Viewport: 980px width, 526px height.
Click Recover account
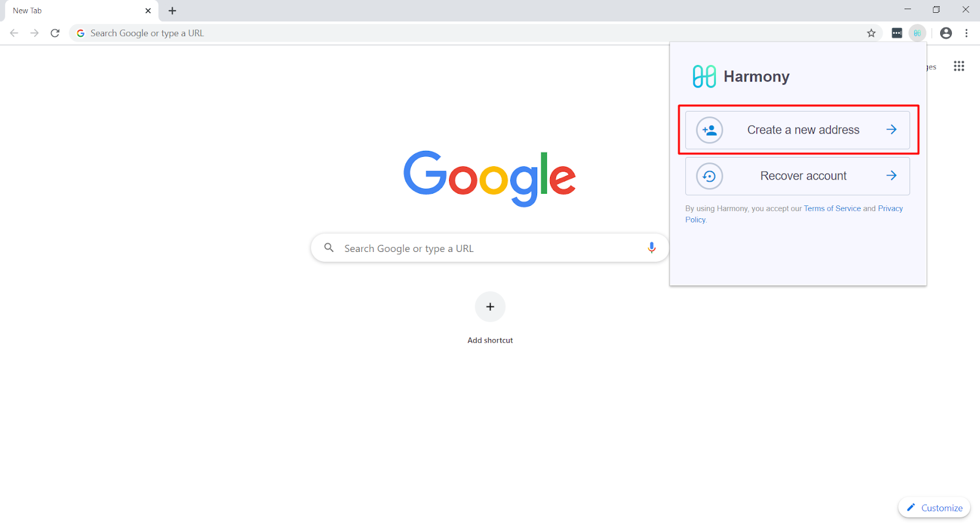click(797, 176)
